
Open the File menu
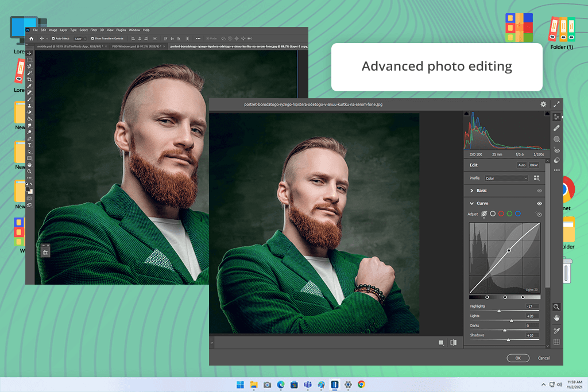[x=35, y=30]
